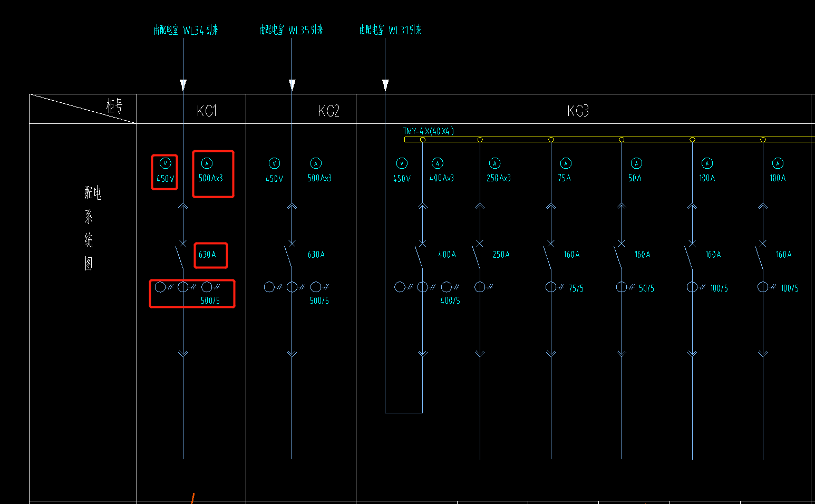Select the ammeter symbol above 500Ax3 in KG1
The width and height of the screenshot is (815, 504).
[207, 163]
